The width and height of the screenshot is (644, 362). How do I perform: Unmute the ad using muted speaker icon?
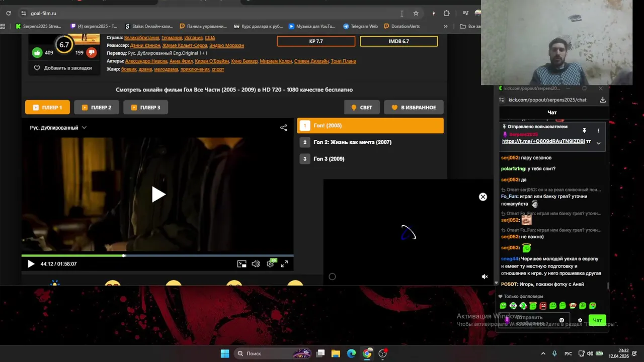coord(485,277)
